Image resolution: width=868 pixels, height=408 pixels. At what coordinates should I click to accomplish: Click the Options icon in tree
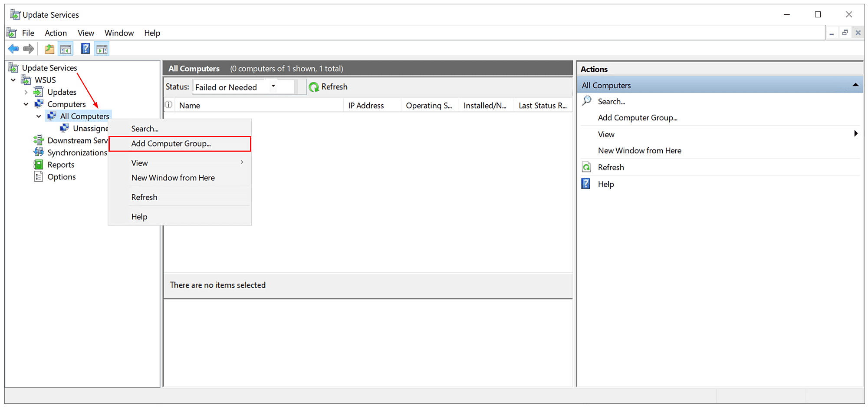[39, 176]
